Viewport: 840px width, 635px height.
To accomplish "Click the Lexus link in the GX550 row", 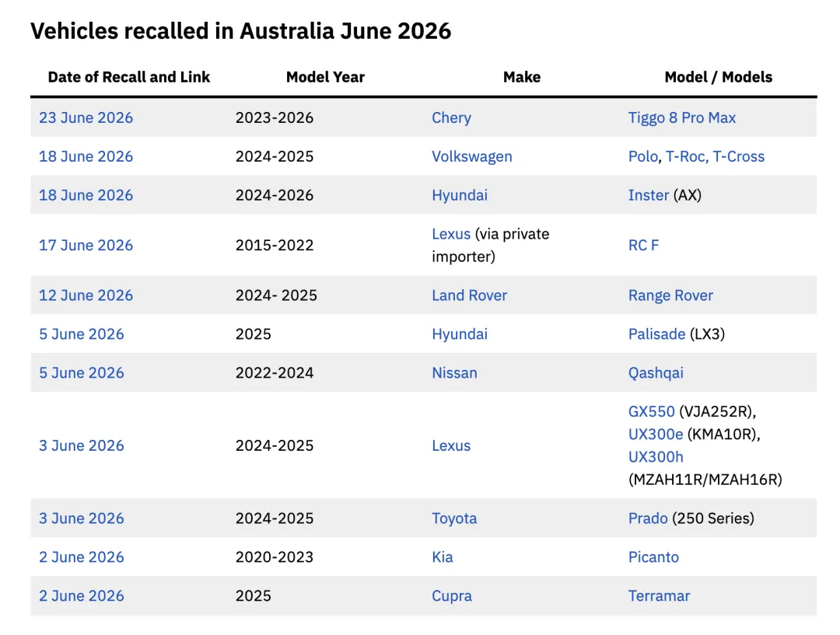I will click(x=451, y=445).
